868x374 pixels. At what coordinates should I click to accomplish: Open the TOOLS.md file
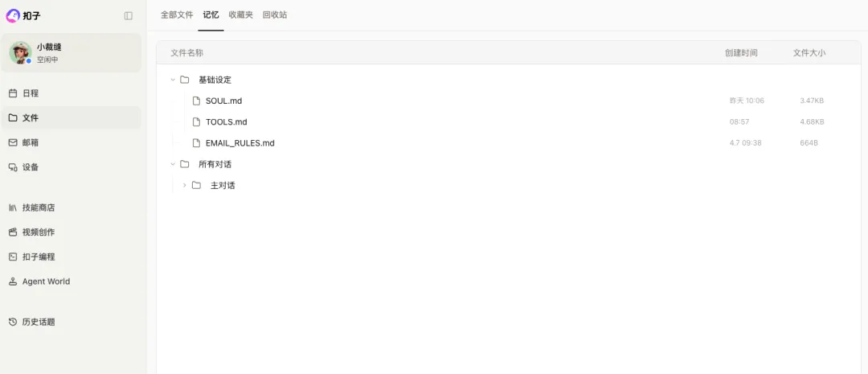click(x=226, y=122)
